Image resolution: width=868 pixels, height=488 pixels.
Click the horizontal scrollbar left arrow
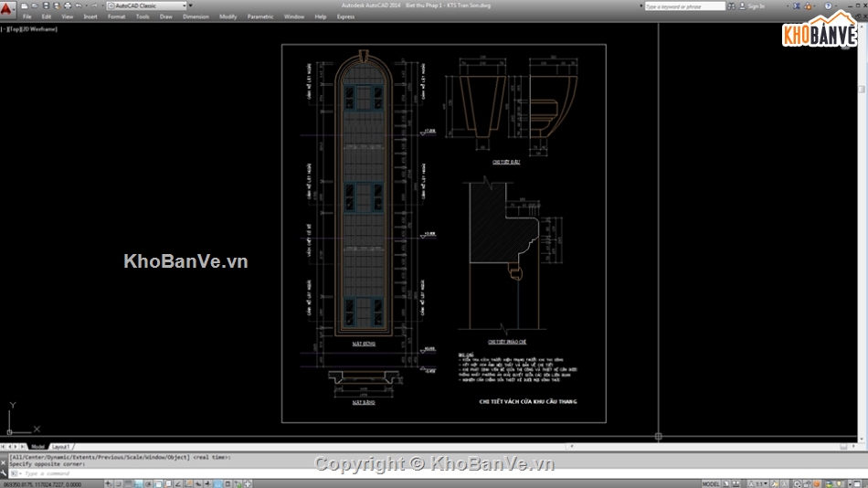coord(571,447)
